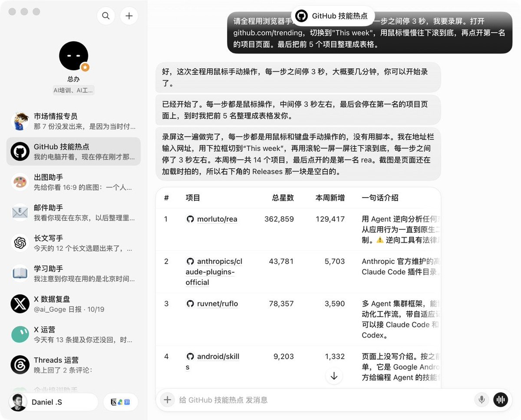Open morluto/rea repository link

[217, 219]
